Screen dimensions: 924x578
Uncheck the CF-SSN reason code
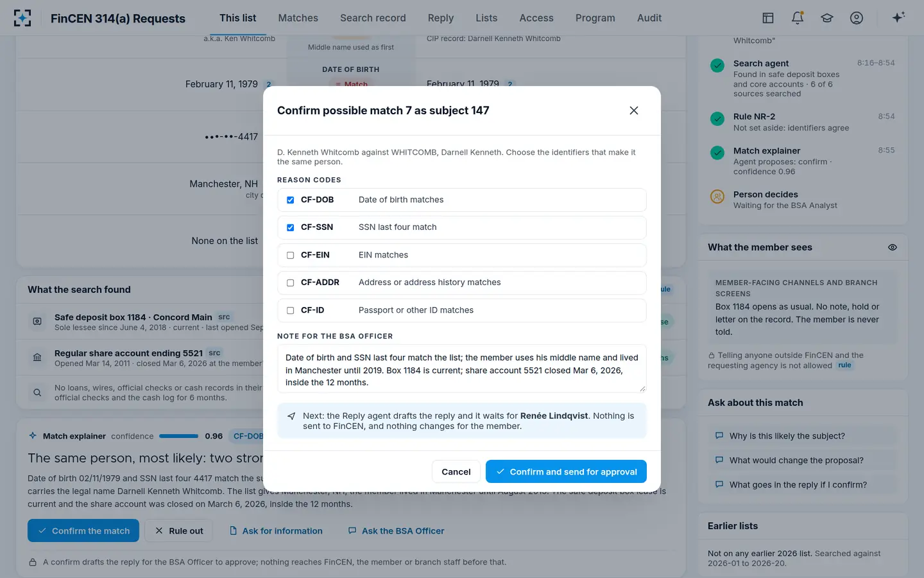(290, 227)
